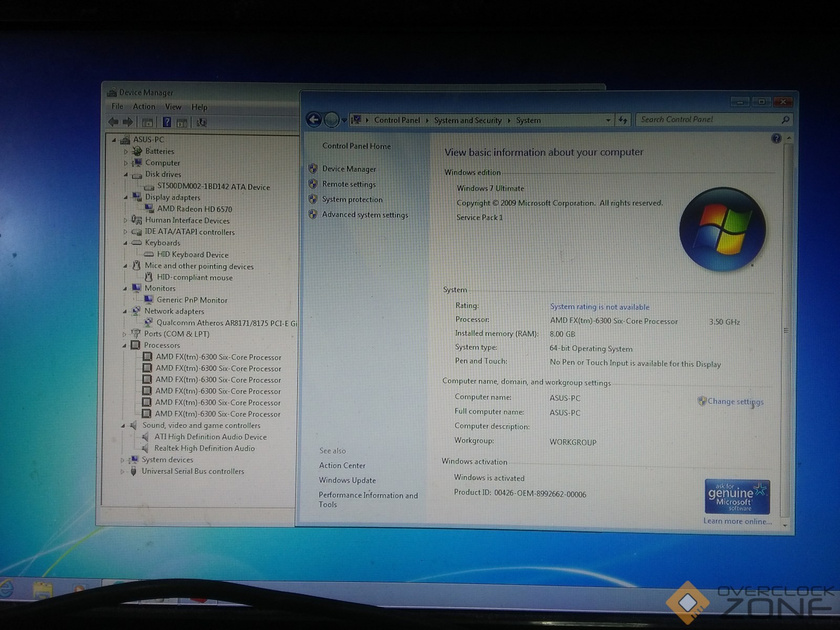Click the Batteries category icon
The height and width of the screenshot is (630, 840).
point(138,151)
